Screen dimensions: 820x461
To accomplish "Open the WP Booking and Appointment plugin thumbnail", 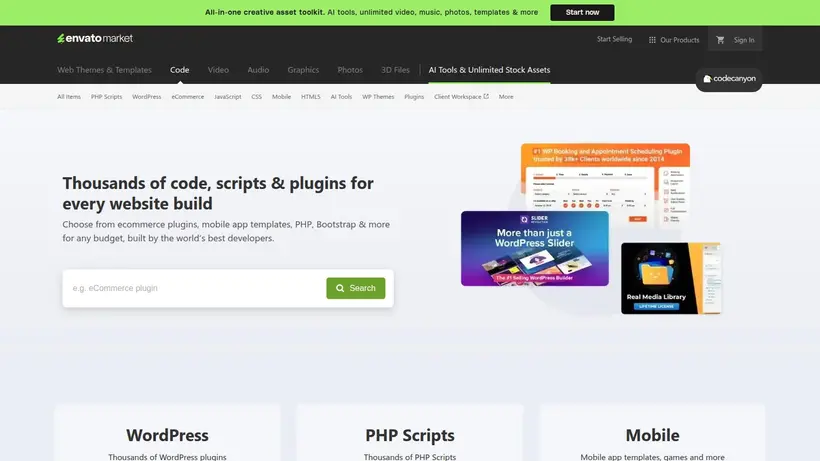I will (x=605, y=178).
